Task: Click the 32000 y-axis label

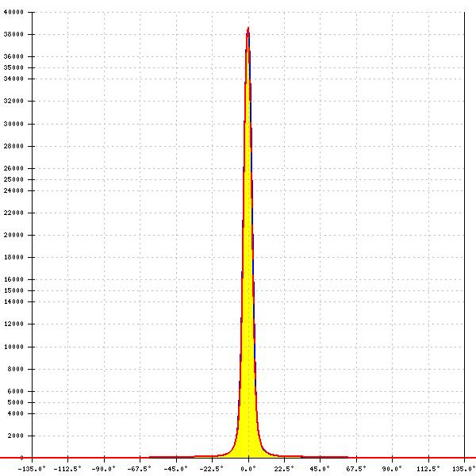Action: pyautogui.click(x=13, y=101)
